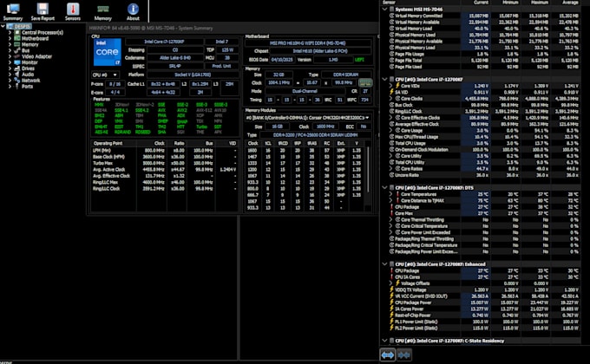Image resolution: width=590 pixels, height=364 pixels.
Task: Open the Memory toolbar icon
Action: pos(102,11)
